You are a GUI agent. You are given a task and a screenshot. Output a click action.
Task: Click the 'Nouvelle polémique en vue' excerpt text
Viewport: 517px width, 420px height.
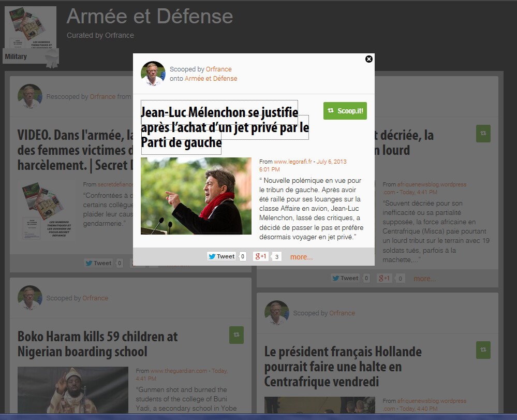[x=311, y=209]
